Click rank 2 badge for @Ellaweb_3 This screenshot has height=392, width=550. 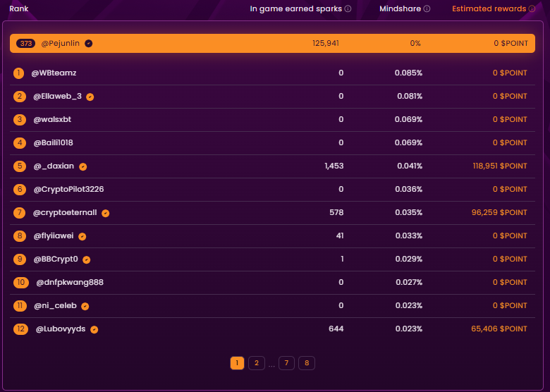click(x=20, y=97)
